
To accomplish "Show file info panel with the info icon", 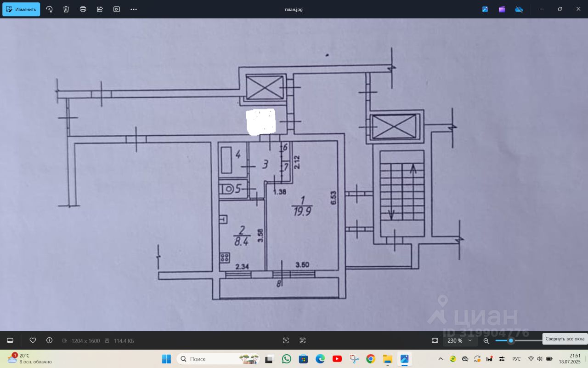I will click(49, 340).
